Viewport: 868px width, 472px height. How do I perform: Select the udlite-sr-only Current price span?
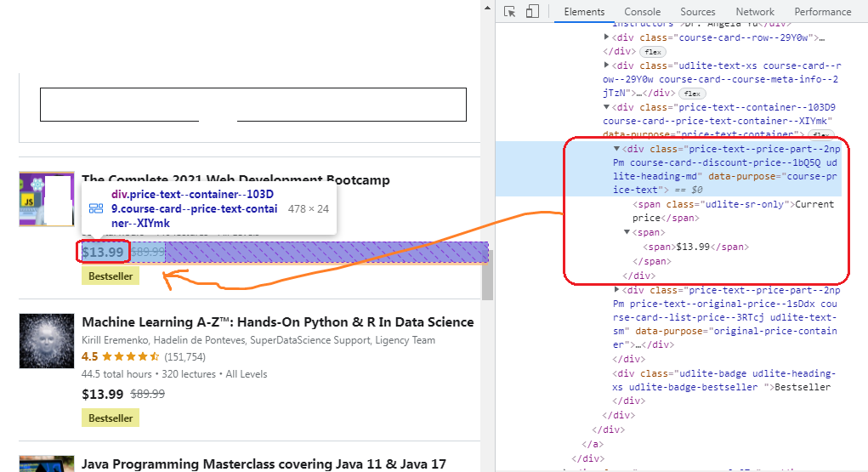click(x=733, y=211)
